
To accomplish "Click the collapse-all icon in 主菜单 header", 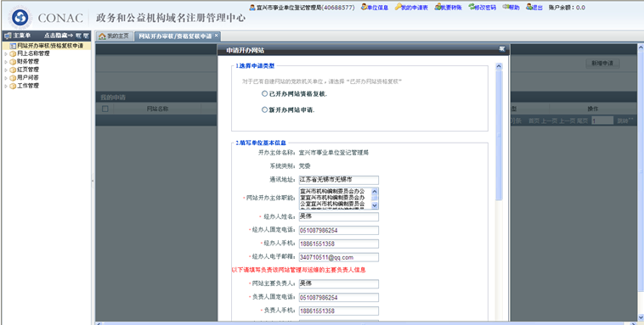I will [x=86, y=36].
